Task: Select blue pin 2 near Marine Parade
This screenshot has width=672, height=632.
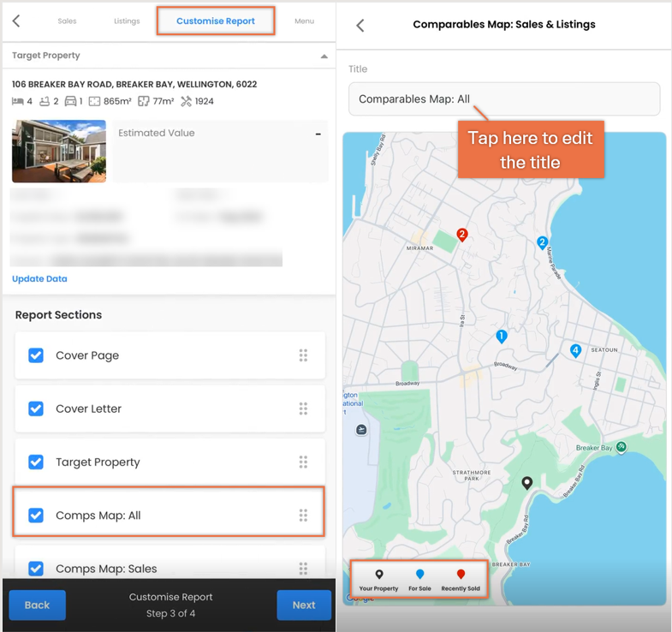Action: pyautogui.click(x=542, y=243)
